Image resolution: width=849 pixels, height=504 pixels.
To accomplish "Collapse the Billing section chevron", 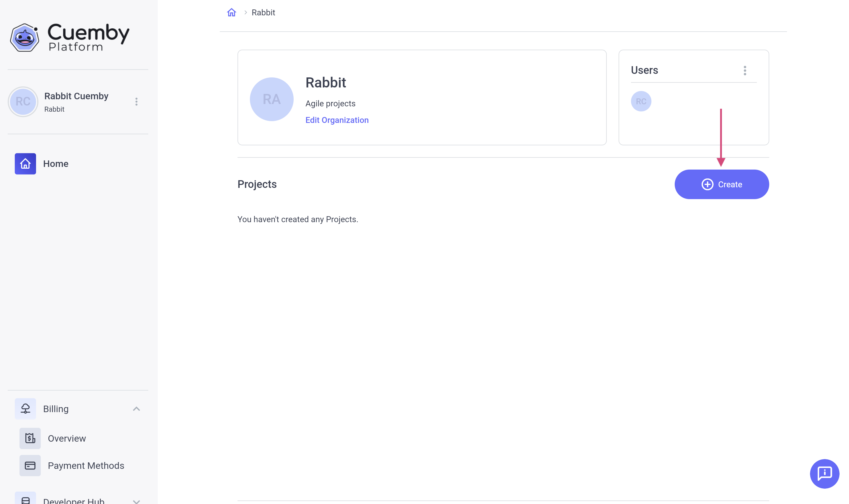I will click(136, 409).
